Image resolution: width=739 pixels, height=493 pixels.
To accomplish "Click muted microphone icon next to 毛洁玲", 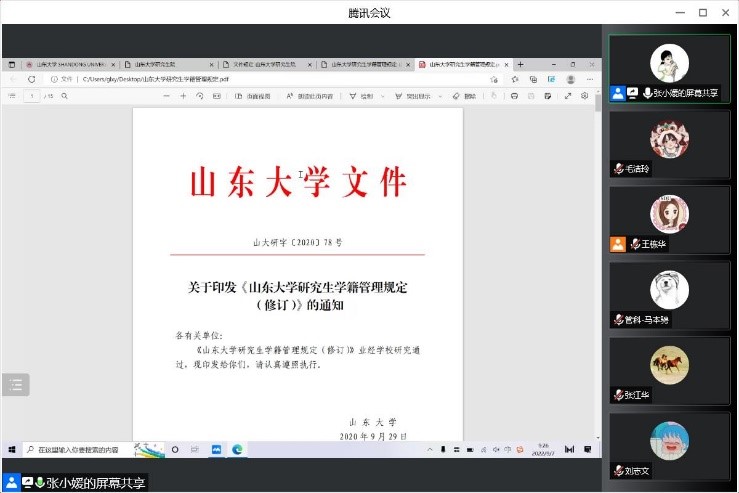I will pyautogui.click(x=619, y=168).
